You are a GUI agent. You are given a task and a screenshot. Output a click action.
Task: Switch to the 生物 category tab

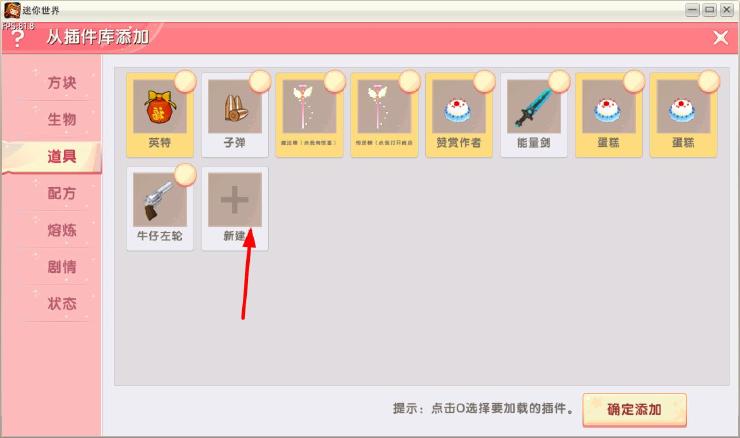coord(62,119)
